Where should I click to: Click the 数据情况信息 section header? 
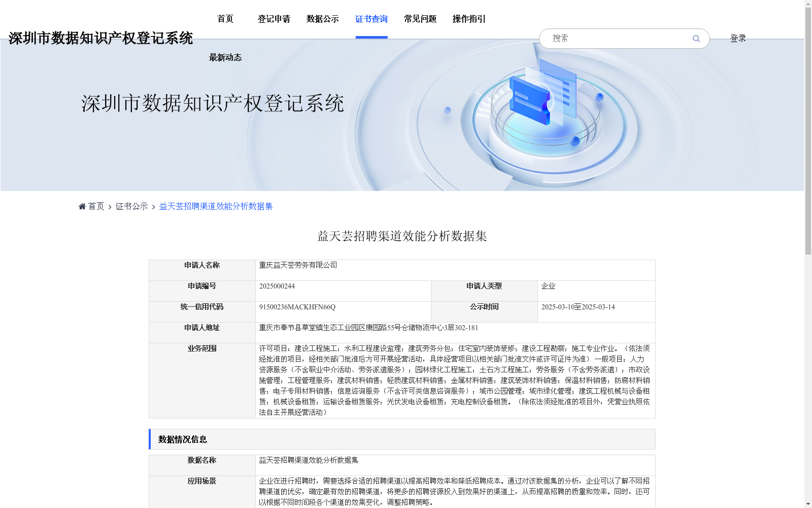point(402,439)
